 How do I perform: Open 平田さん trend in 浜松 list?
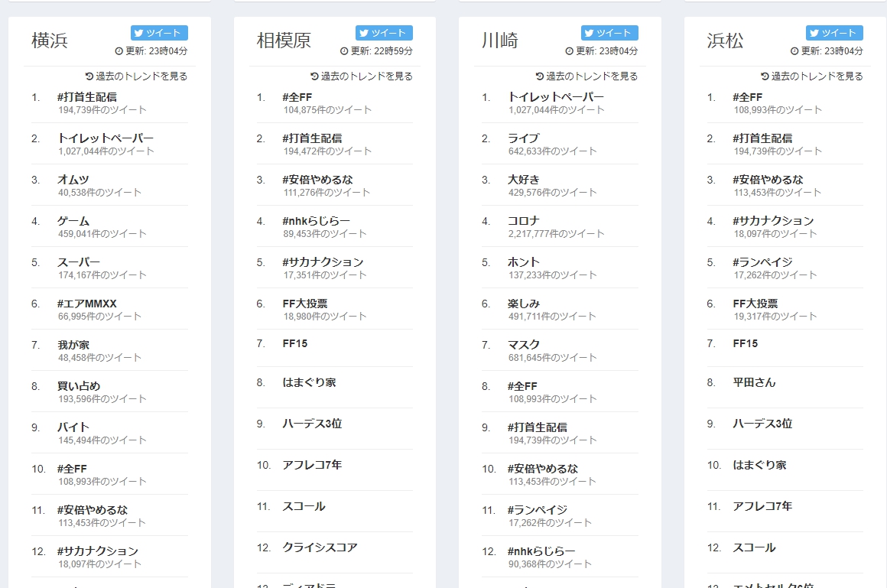click(x=754, y=382)
